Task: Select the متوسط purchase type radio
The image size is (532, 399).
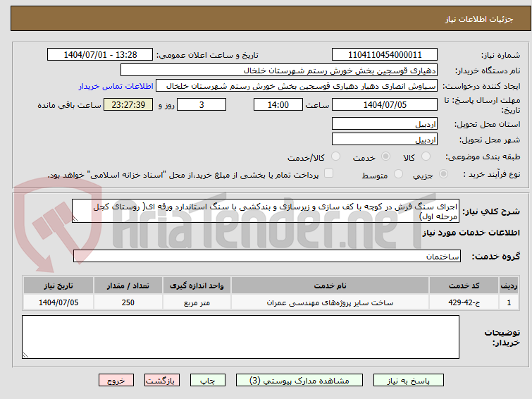Action: [398, 174]
